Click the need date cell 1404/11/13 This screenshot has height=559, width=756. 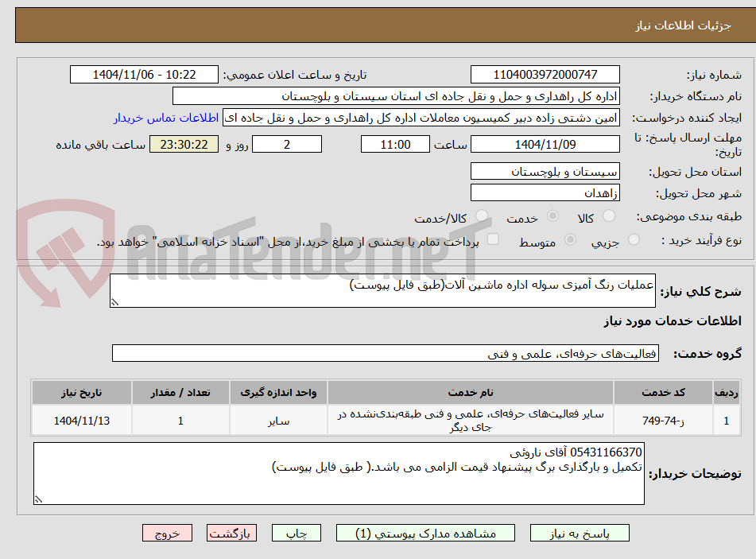pyautogui.click(x=81, y=421)
